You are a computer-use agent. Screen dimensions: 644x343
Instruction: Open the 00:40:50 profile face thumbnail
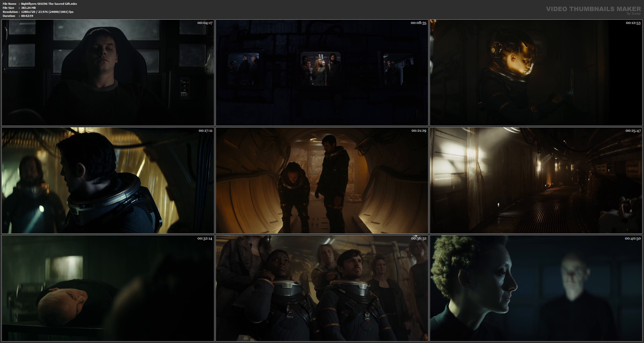[x=536, y=288]
